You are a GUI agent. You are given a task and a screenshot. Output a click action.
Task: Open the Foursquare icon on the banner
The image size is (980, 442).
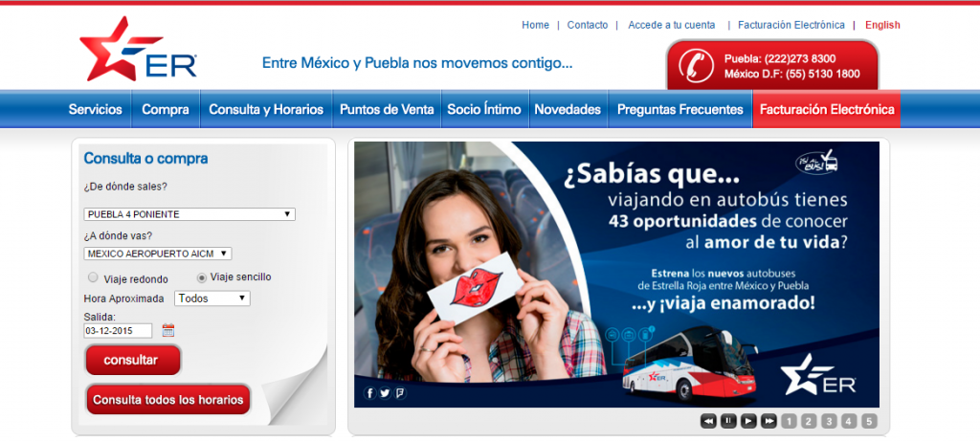[401, 393]
